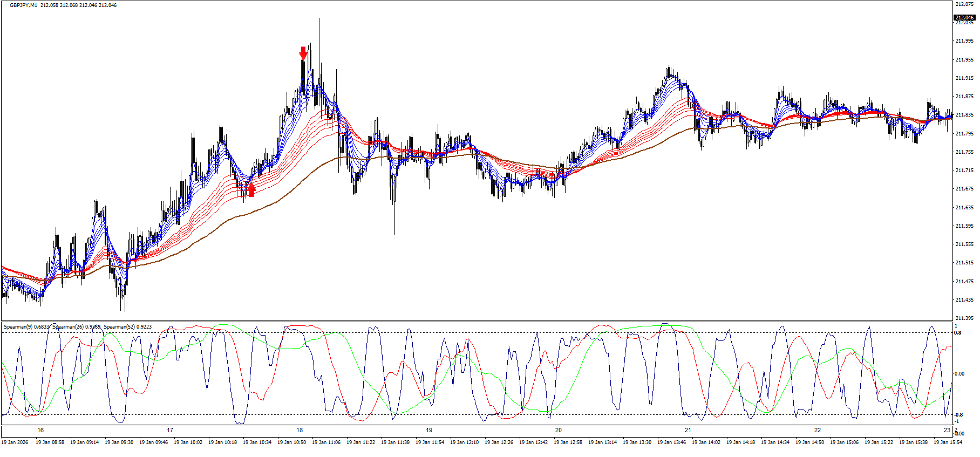Click the 211.675 price scale label
Viewport: 980px width, 457px height.
point(964,189)
